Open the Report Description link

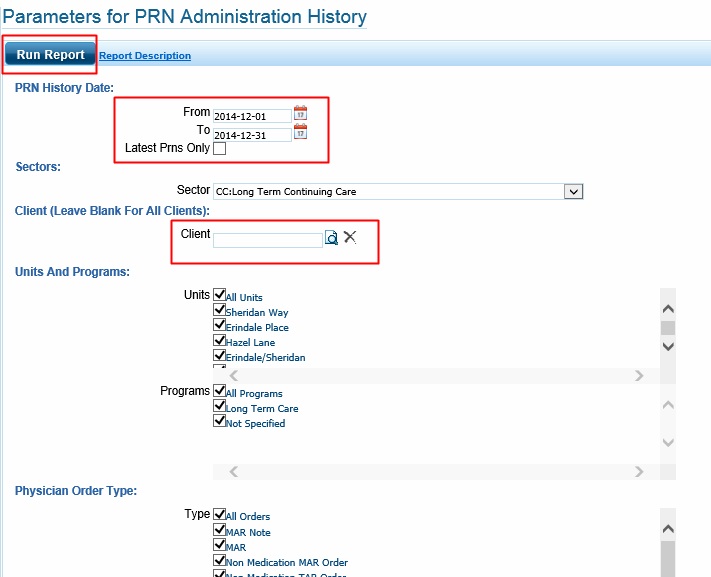(x=145, y=56)
